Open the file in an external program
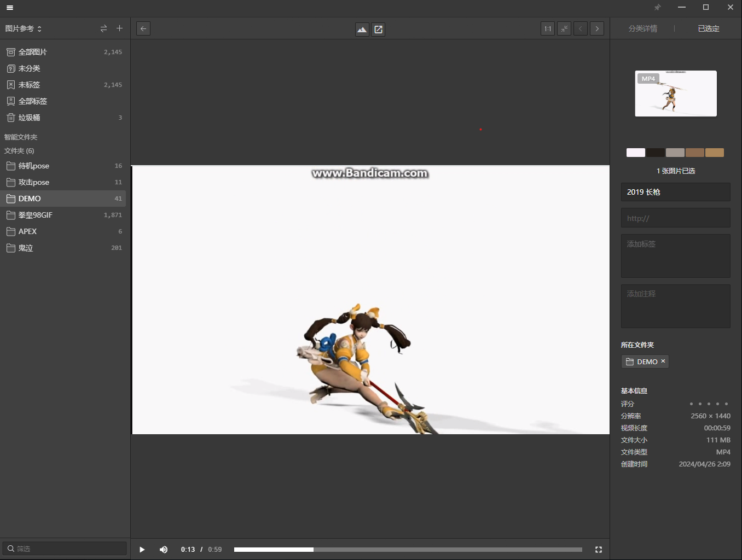Image resolution: width=742 pixels, height=560 pixels. coord(378,30)
